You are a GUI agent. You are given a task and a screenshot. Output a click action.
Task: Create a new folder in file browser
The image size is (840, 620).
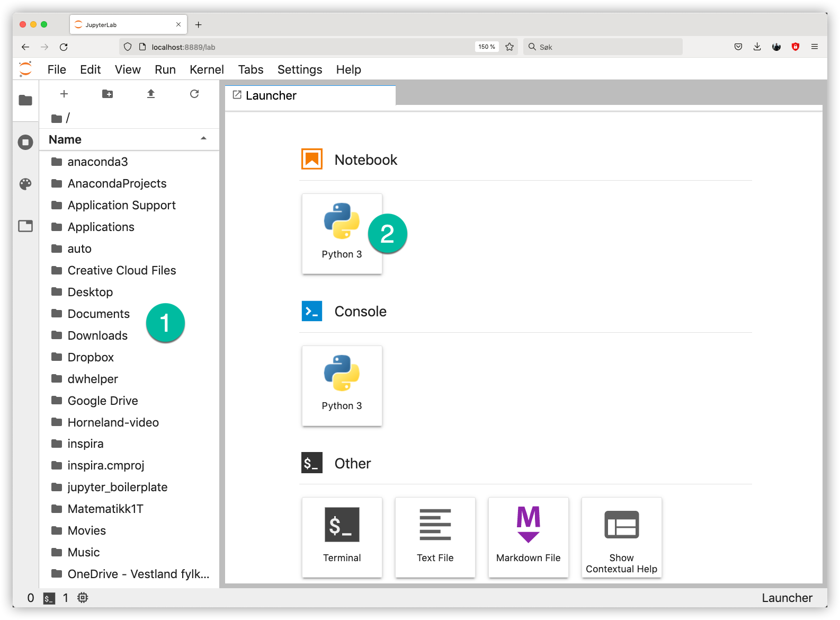click(108, 94)
